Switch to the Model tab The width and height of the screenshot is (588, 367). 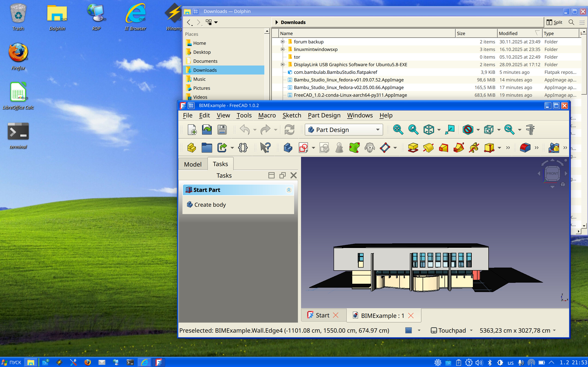click(193, 164)
